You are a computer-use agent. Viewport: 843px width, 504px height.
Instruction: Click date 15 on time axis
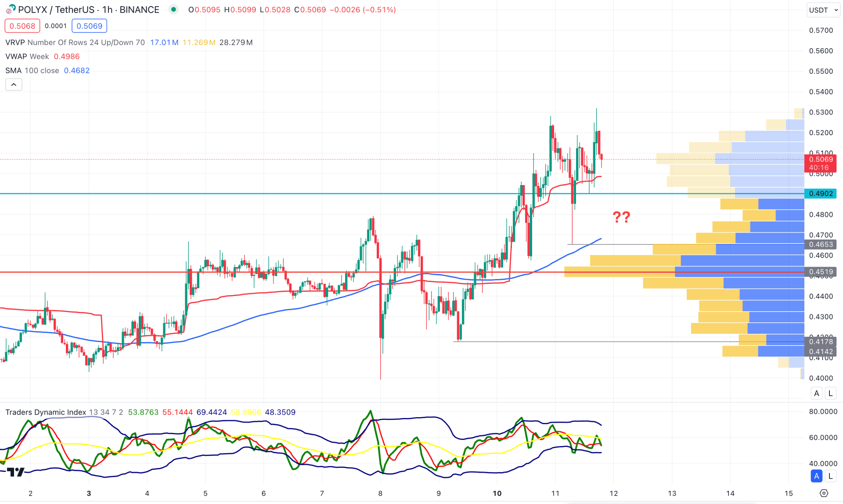pyautogui.click(x=789, y=493)
